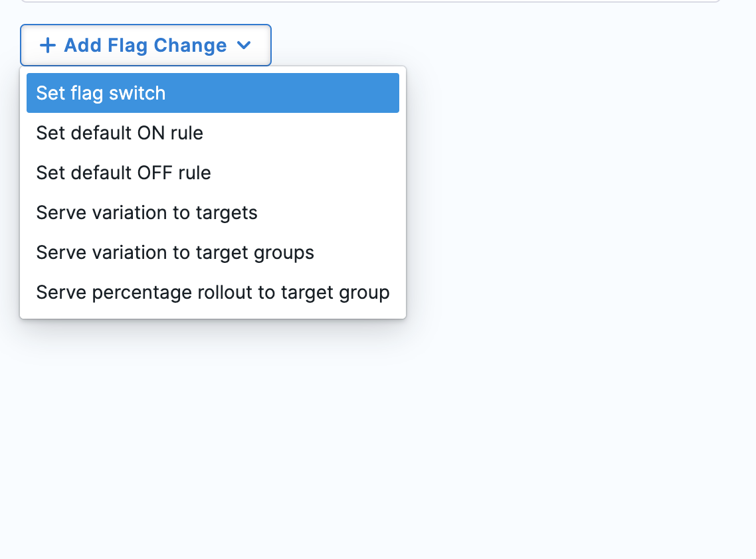Select Serve variation to targets

[146, 212]
